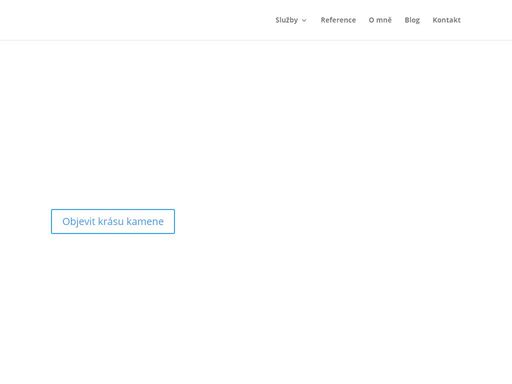Select Reference in the top navigation
The height and width of the screenshot is (384, 512).
pos(338,20)
